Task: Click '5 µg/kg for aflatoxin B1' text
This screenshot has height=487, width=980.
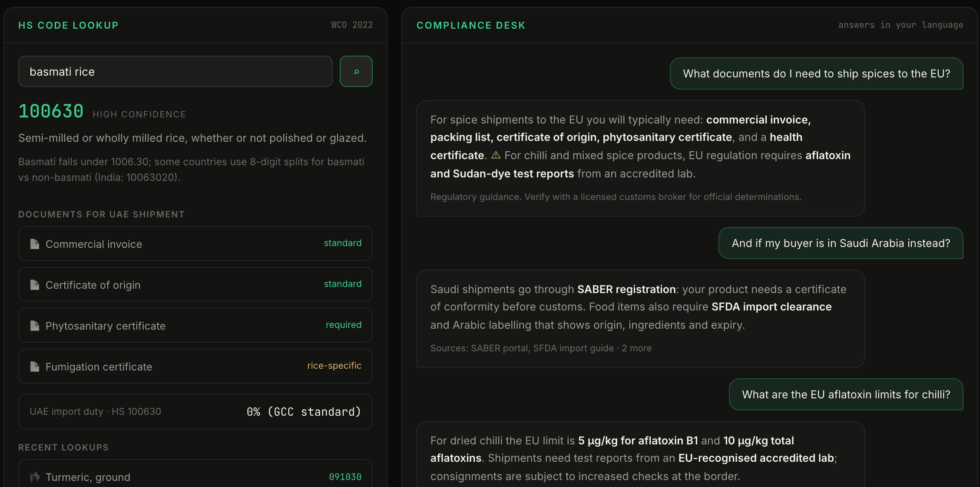Action: point(638,440)
